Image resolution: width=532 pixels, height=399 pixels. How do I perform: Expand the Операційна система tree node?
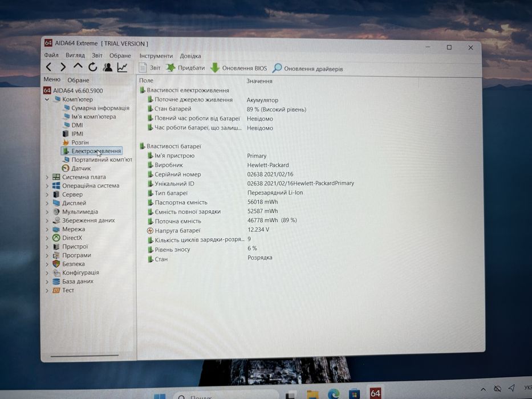[47, 186]
